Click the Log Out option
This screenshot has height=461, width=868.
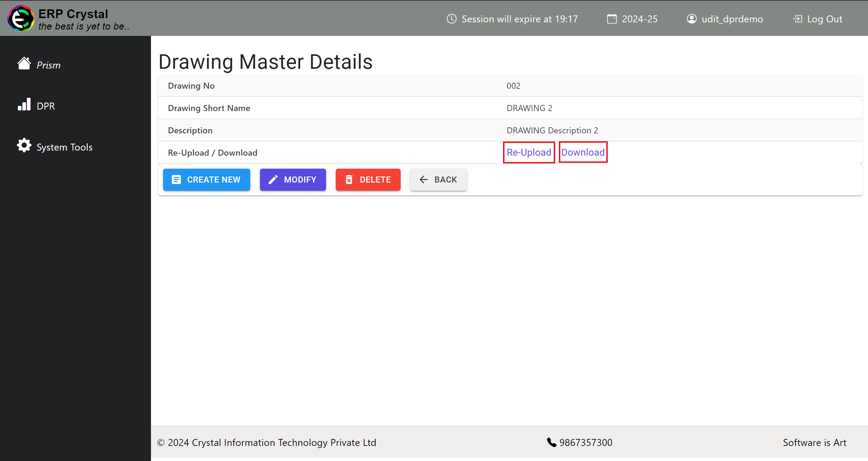[818, 18]
